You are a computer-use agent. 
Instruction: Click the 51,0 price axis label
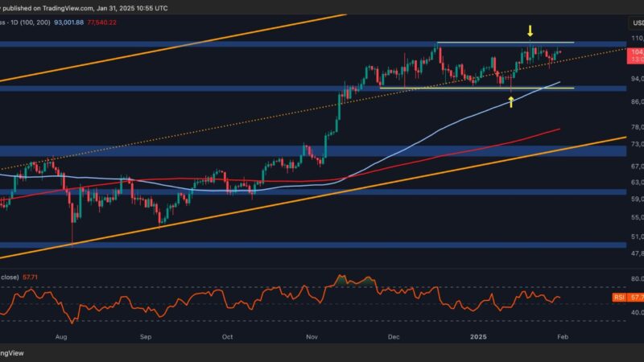[638, 237]
